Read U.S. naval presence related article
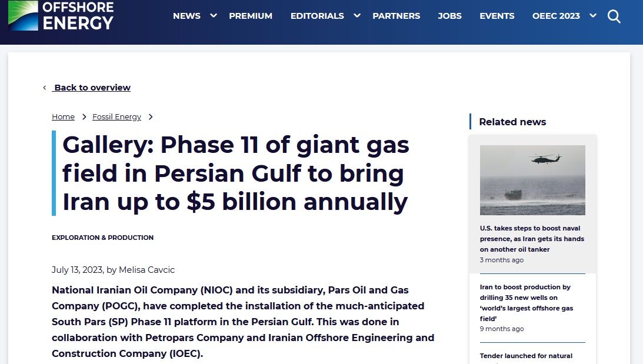This screenshot has height=364, width=643. [532, 239]
